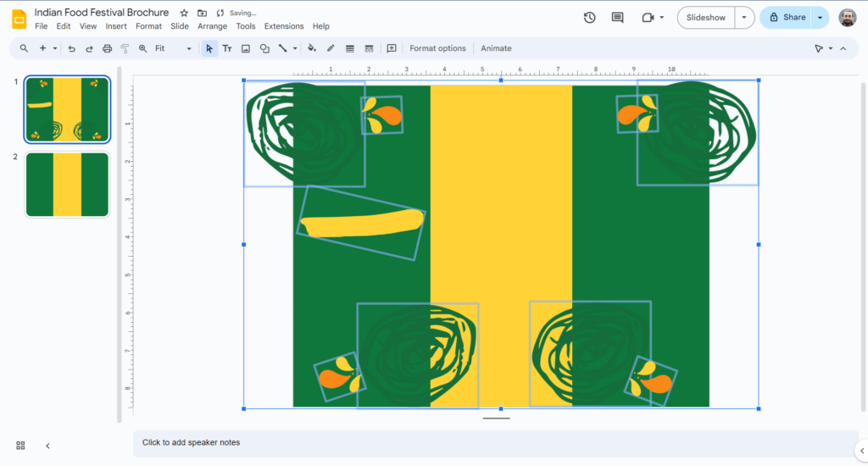The image size is (868, 466).
Task: Expand the Slideshow options arrow
Action: pyautogui.click(x=744, y=17)
